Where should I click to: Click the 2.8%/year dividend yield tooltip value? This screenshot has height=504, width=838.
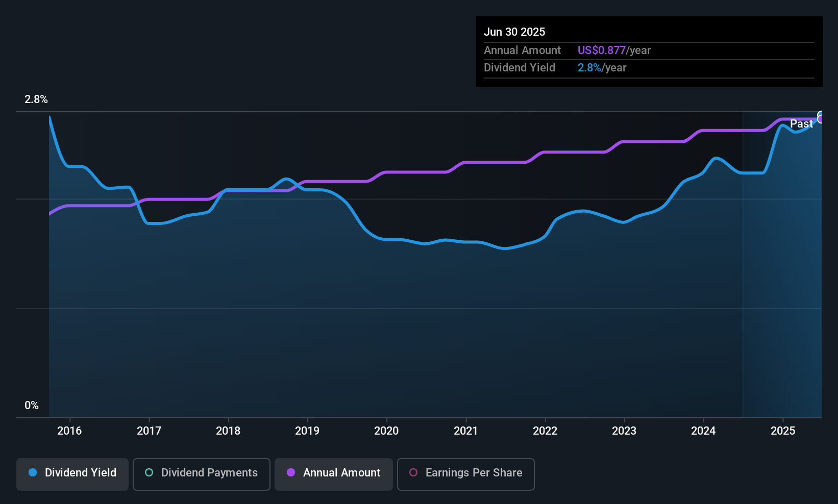[x=602, y=68]
